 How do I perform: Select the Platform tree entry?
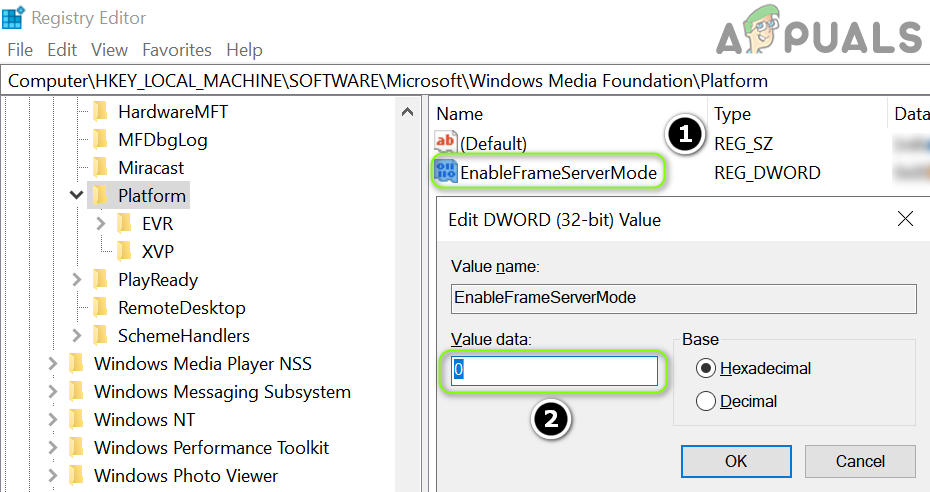tap(152, 195)
